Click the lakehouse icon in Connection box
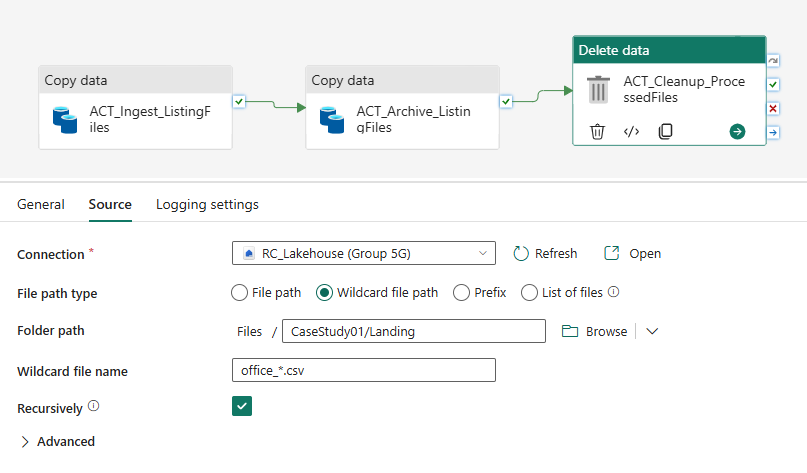The height and width of the screenshot is (473, 807). click(249, 253)
